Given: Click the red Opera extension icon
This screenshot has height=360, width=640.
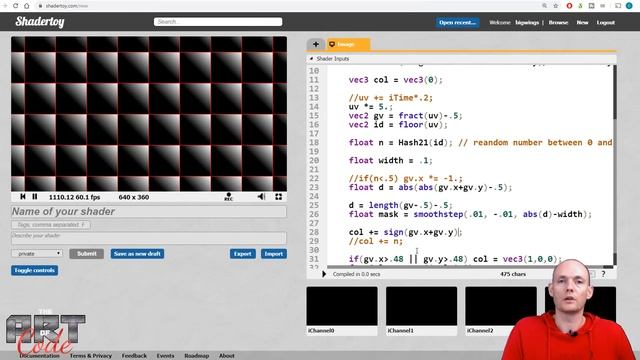Looking at the screenshot, I should 569,6.
